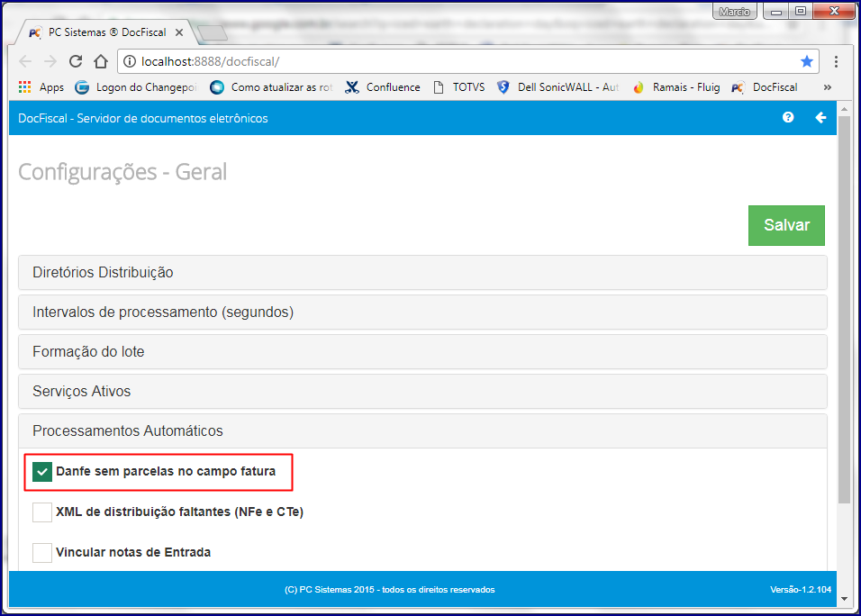Click the help question mark icon
This screenshot has width=861, height=616.
(788, 117)
